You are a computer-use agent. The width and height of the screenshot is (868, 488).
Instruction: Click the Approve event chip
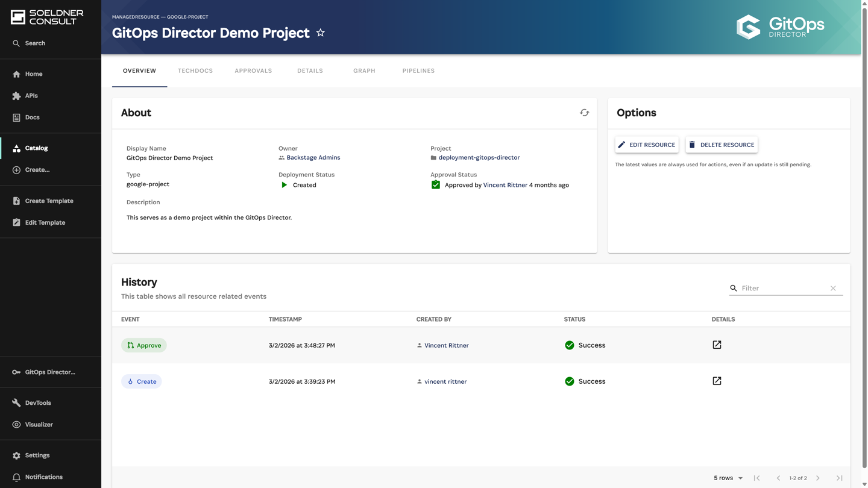click(x=144, y=345)
